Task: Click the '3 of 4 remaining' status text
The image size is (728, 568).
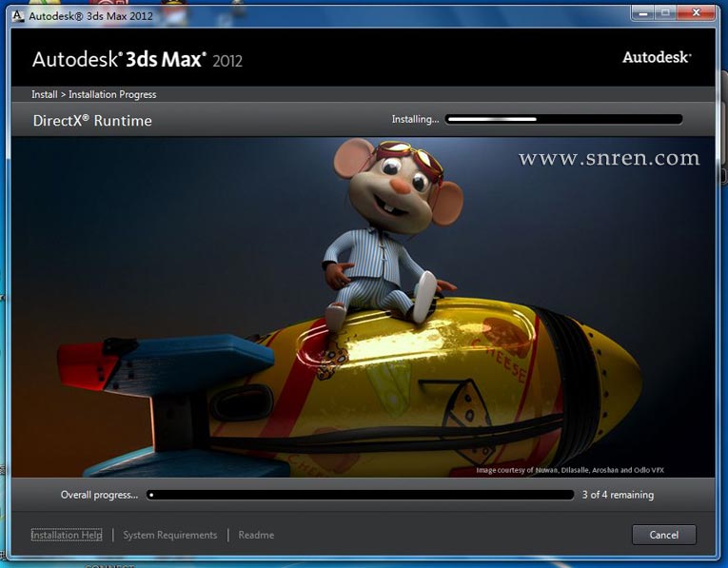Action: pos(618,495)
